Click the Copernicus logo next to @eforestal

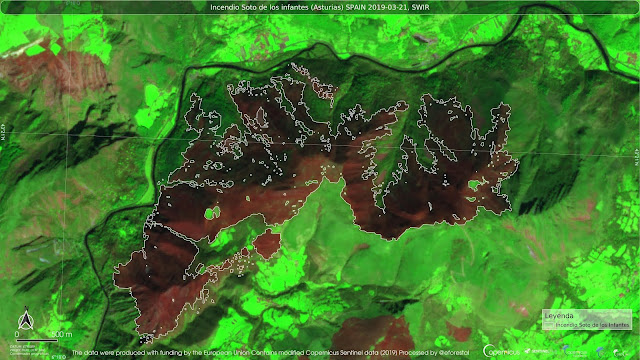502,351
